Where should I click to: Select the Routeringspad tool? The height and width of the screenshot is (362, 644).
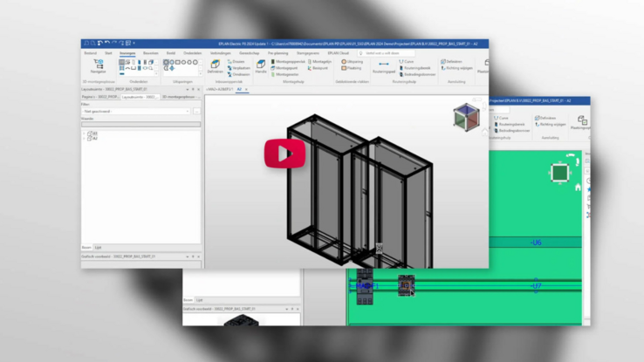point(384,67)
